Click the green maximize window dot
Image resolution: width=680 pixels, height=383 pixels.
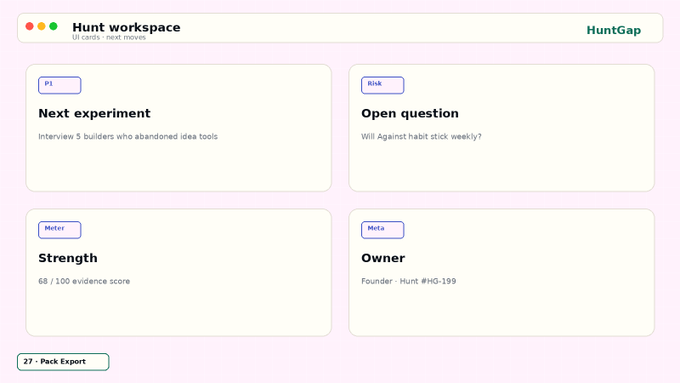click(x=53, y=26)
